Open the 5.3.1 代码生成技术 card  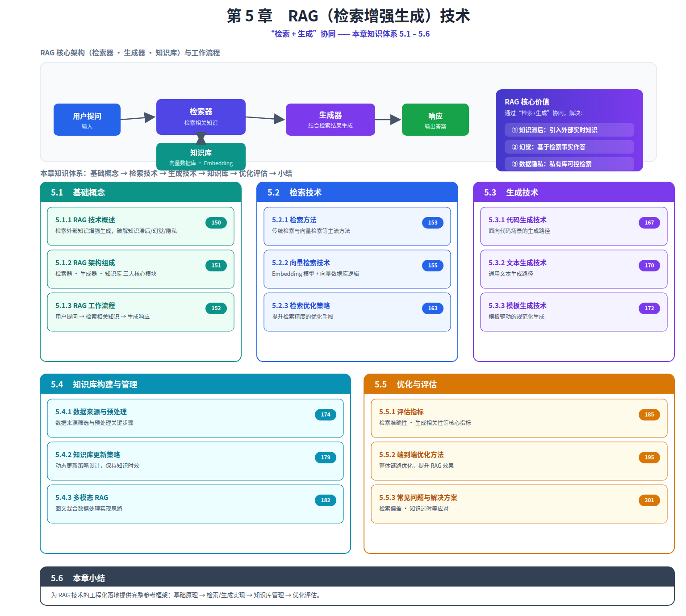pos(574,226)
